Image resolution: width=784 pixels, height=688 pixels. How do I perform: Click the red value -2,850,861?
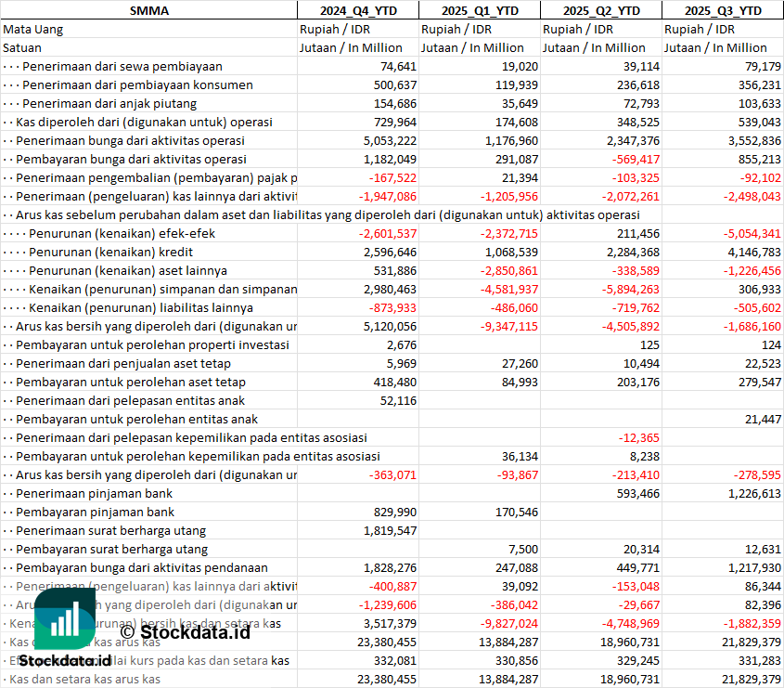(509, 271)
